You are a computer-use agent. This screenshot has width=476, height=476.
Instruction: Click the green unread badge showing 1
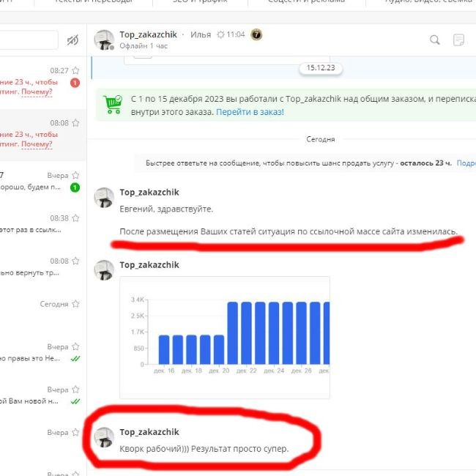[x=75, y=187]
